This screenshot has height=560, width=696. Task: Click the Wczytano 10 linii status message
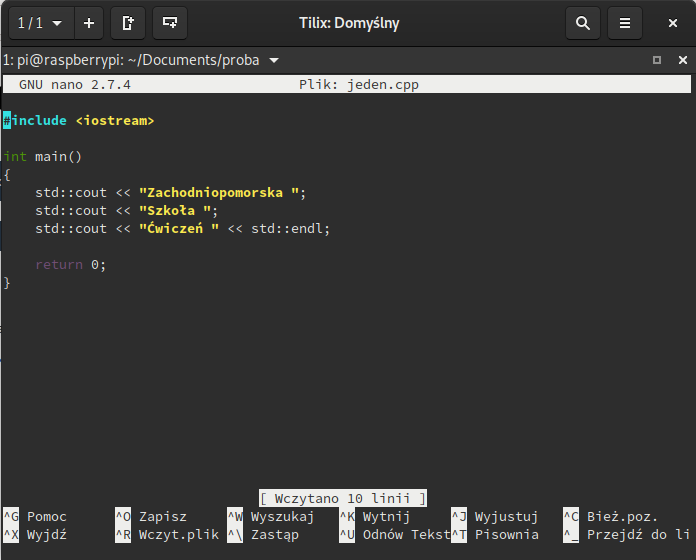[x=343, y=498]
